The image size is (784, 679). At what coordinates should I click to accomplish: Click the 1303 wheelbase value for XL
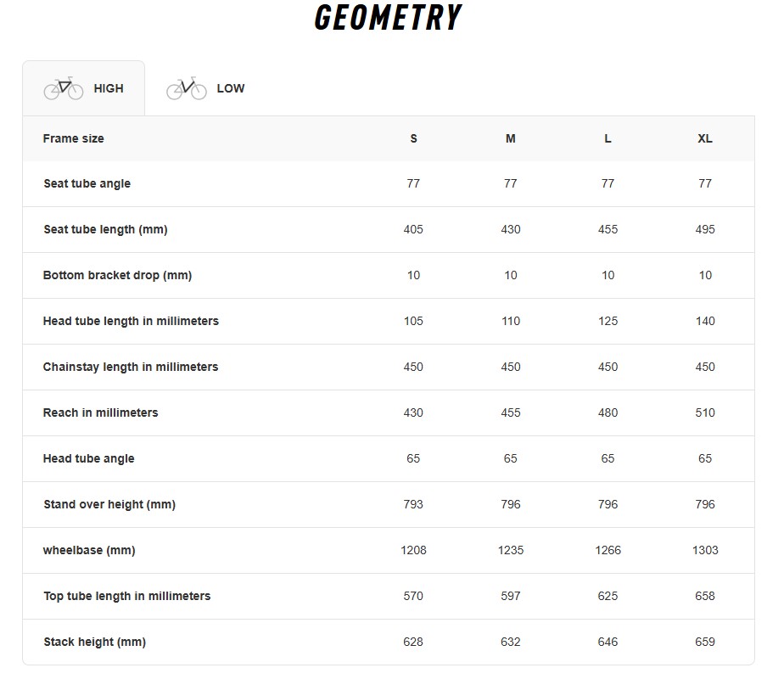point(705,550)
